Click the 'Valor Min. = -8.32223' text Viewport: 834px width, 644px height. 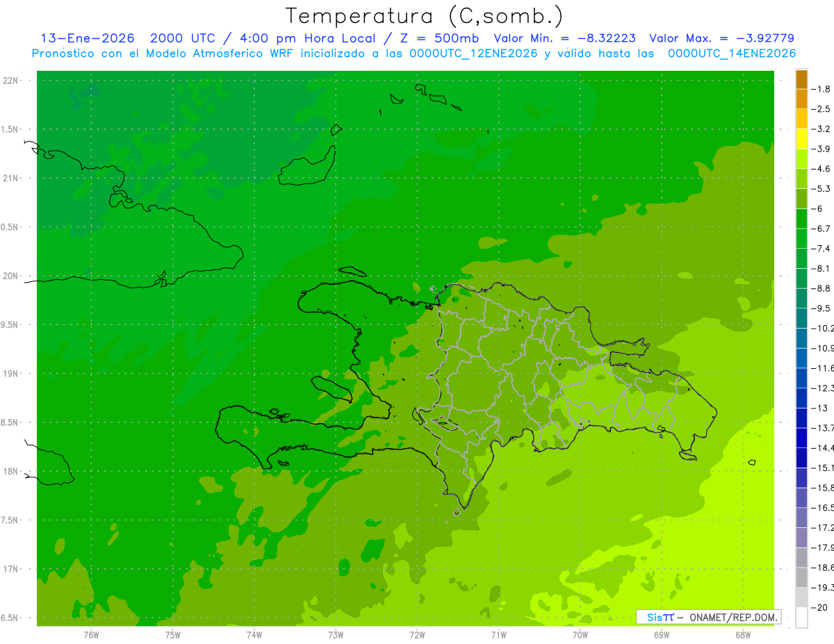coord(564,38)
